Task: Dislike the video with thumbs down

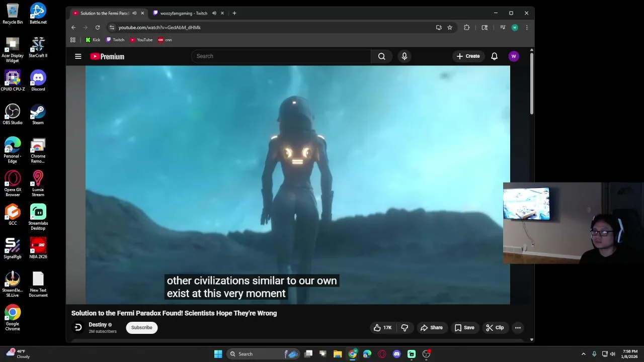Action: pos(405,328)
